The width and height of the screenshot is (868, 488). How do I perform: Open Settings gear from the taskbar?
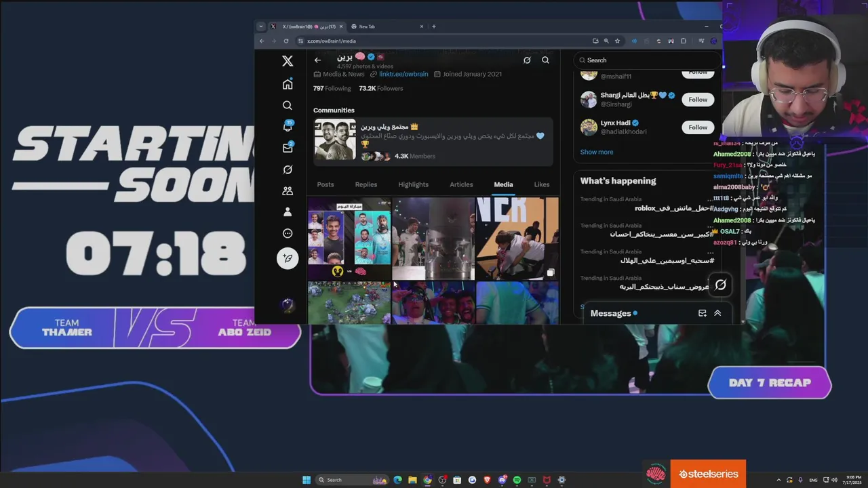(561, 480)
